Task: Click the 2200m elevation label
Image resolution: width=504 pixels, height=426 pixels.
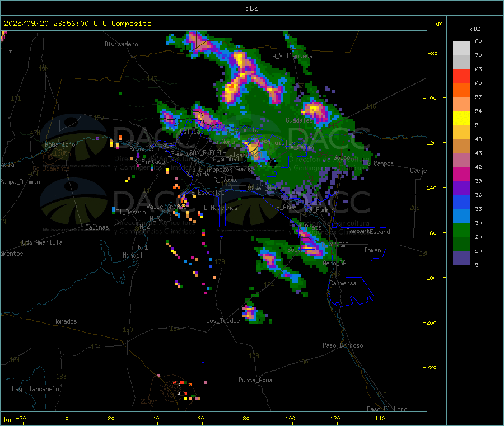Action: click(x=149, y=401)
